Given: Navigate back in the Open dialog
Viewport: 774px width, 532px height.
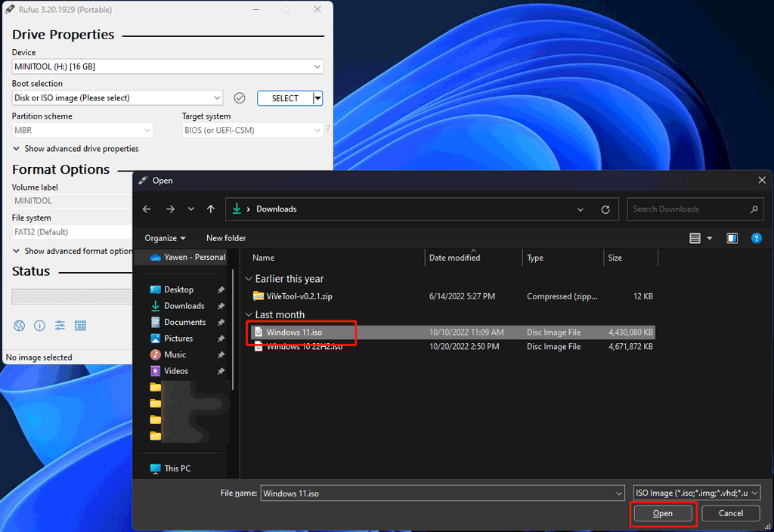Looking at the screenshot, I should (146, 209).
